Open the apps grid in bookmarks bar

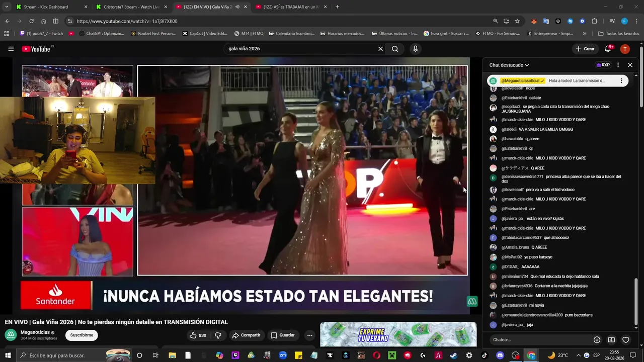pos(7,34)
